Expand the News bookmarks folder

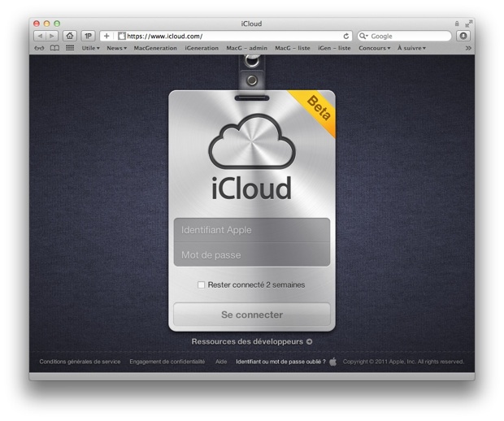pos(117,48)
